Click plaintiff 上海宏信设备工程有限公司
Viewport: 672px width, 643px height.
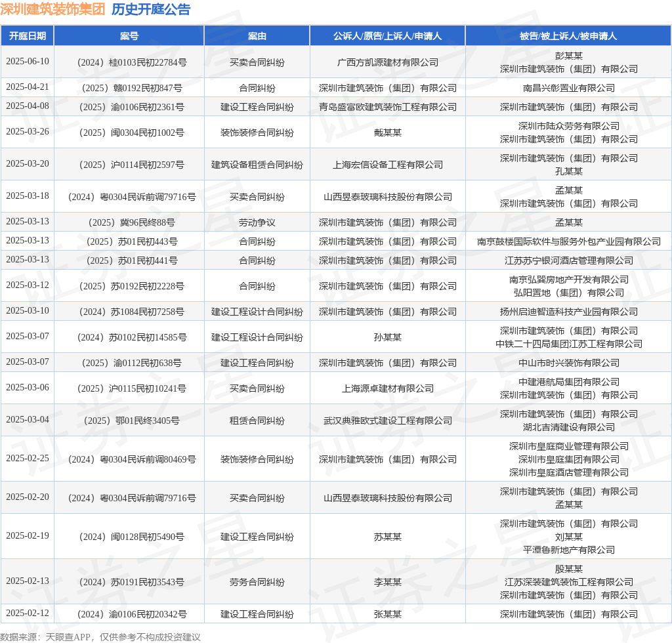(387, 165)
